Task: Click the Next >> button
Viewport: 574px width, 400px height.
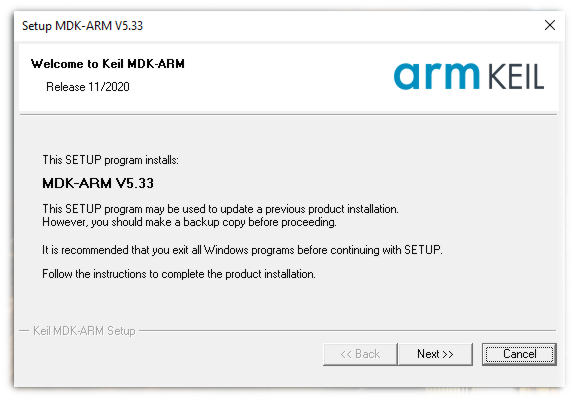Action: [x=435, y=354]
